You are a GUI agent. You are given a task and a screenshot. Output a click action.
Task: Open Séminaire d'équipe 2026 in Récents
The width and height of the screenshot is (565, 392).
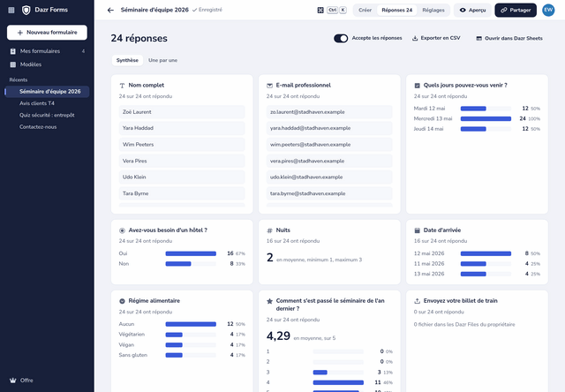[47, 92]
